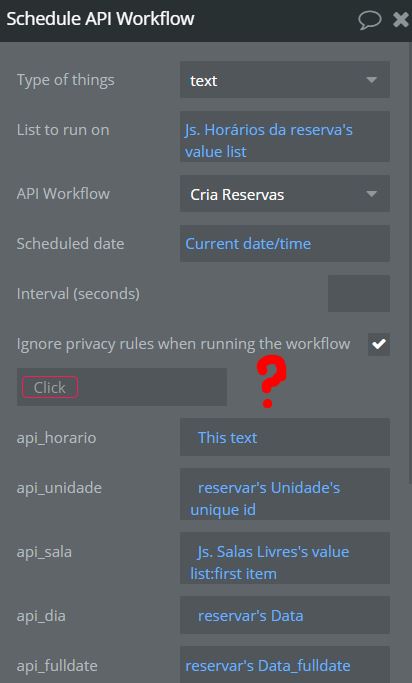Open the comment bubble icon
Screen dimensions: 412x683
point(370,20)
